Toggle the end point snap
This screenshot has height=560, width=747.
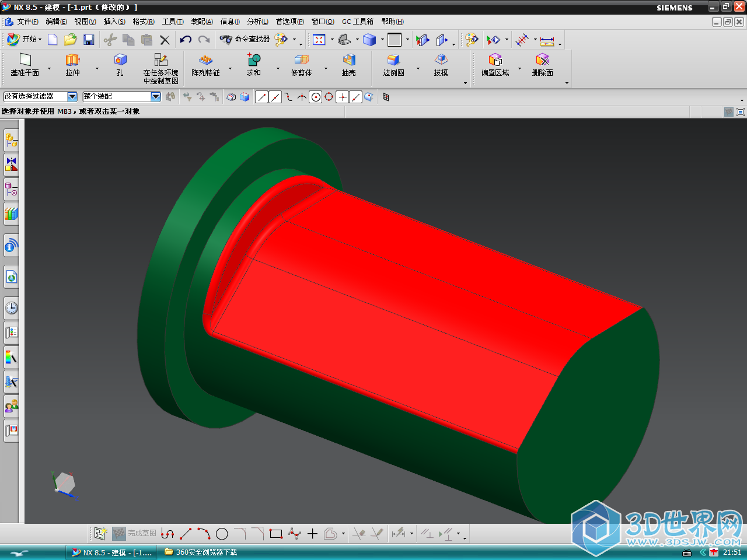(x=261, y=97)
